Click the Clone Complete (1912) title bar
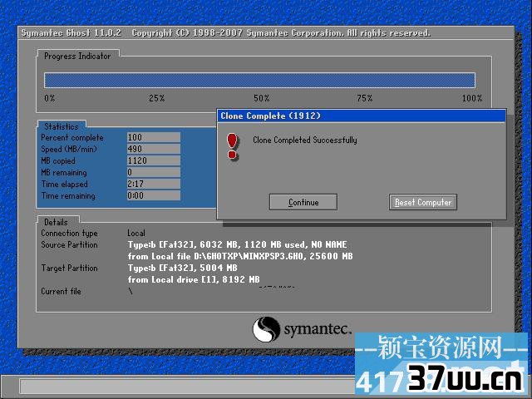 click(361, 116)
